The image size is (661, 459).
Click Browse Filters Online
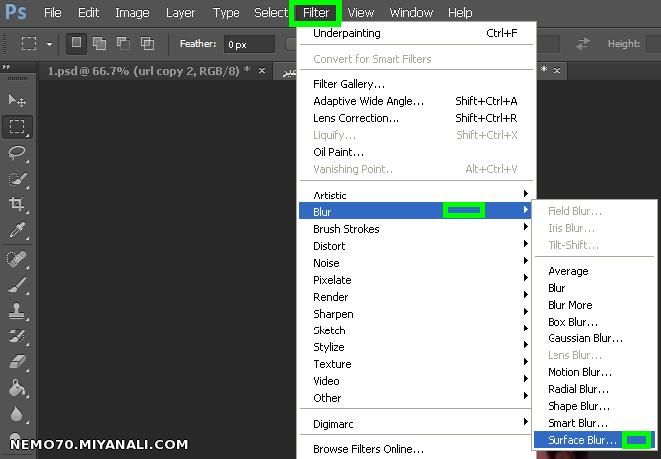pos(415,449)
